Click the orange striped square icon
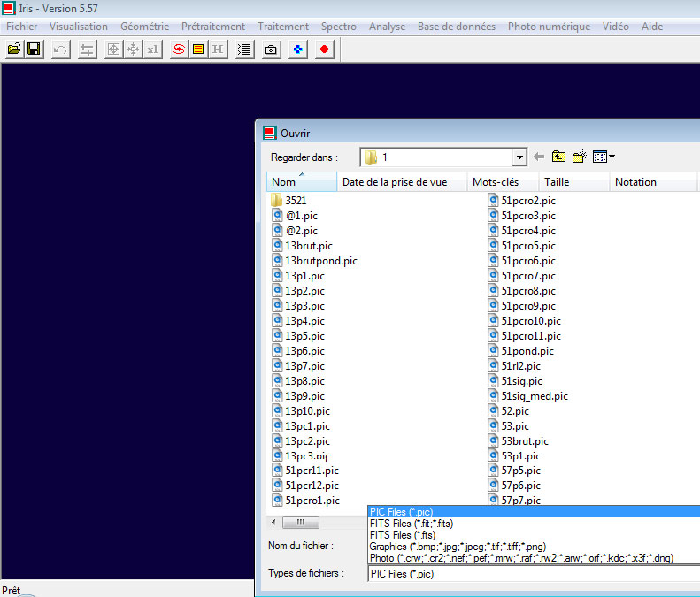This screenshot has width=700, height=597. click(x=198, y=49)
